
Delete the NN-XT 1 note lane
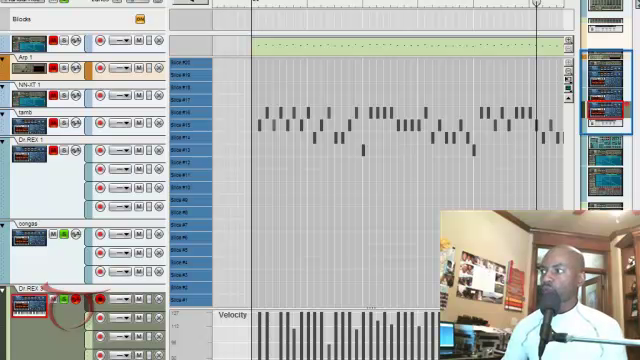(x=159, y=96)
